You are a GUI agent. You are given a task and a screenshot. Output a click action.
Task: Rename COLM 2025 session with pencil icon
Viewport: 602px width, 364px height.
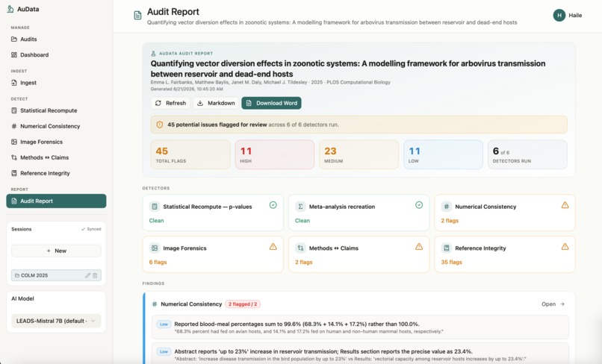pos(87,275)
